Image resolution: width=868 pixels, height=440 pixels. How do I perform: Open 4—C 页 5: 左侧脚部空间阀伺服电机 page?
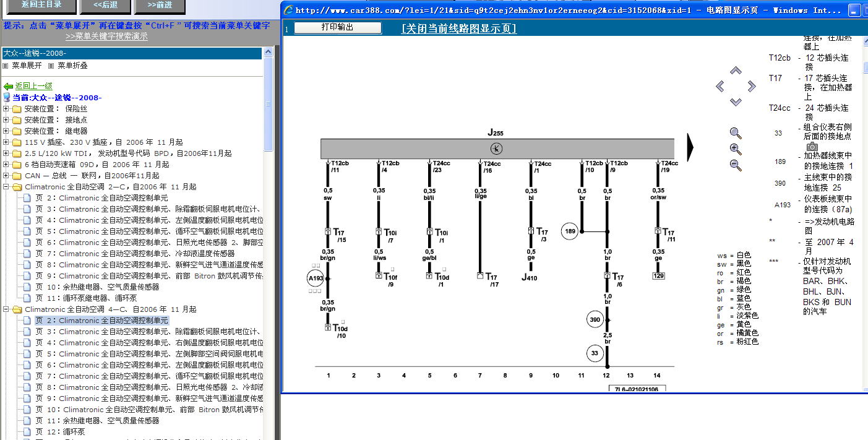[x=148, y=354]
